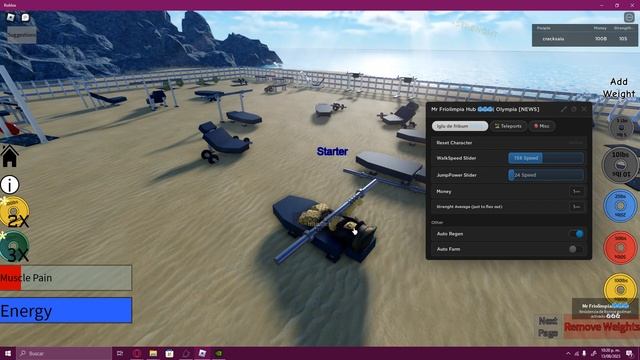The height and width of the screenshot is (360, 640).
Task: Click the Suggestions button at top left
Action: click(x=22, y=35)
